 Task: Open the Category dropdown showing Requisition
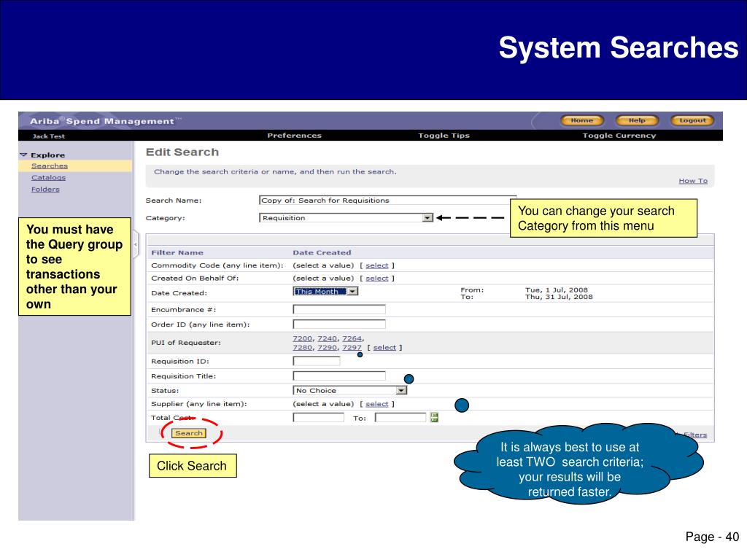(427, 217)
